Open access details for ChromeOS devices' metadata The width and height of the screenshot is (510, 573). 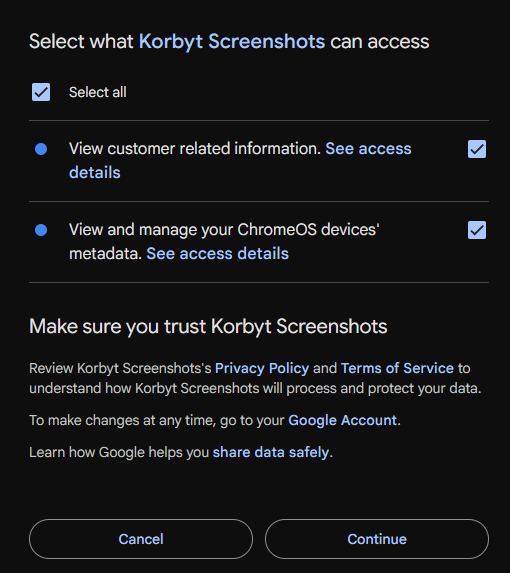(x=217, y=254)
